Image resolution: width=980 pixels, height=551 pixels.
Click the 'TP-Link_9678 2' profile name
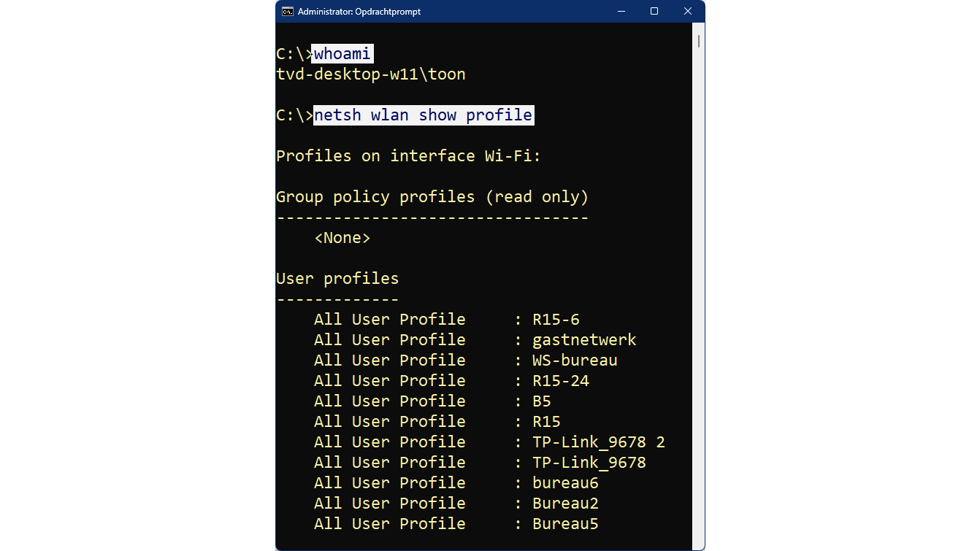coord(599,442)
